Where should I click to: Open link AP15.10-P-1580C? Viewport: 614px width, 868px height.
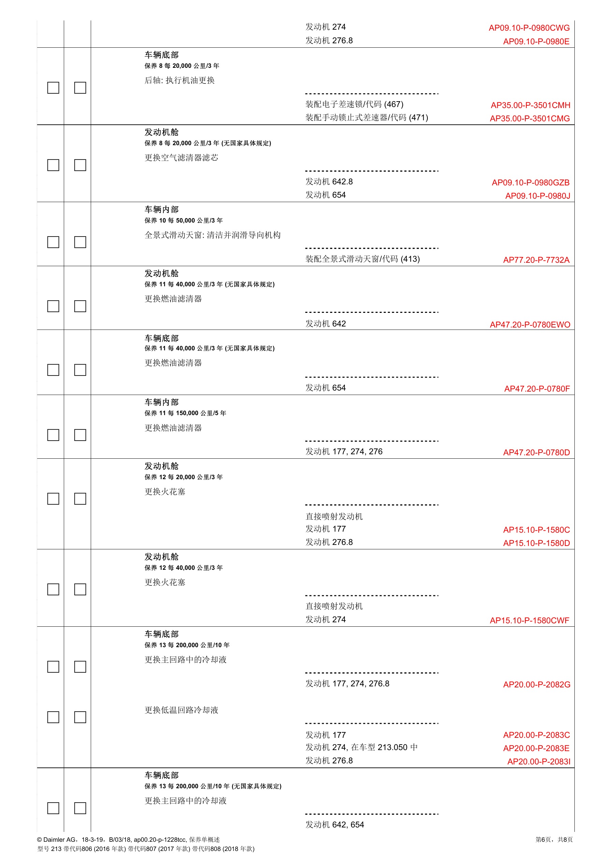click(536, 530)
